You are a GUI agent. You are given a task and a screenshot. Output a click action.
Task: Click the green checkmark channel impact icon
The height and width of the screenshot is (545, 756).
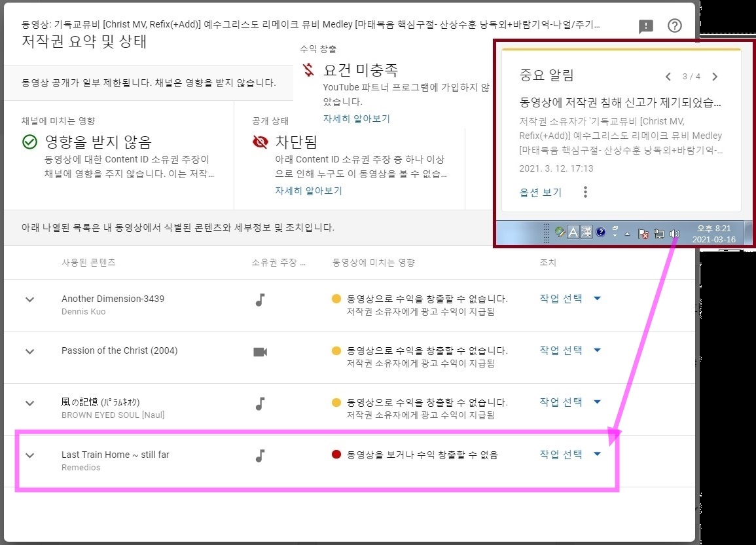click(30, 141)
